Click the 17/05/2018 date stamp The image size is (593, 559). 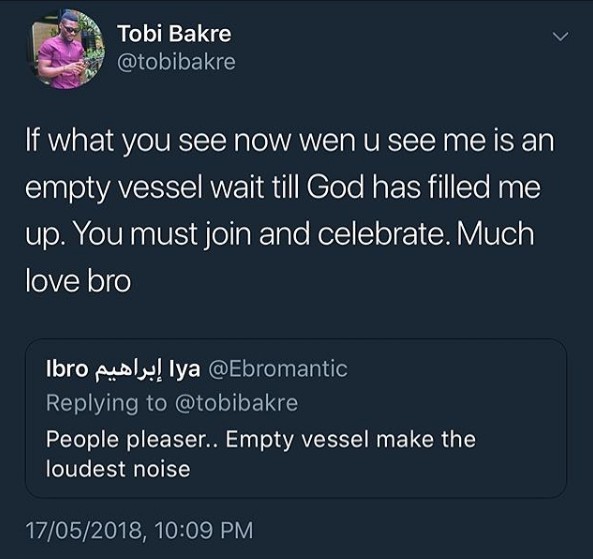coord(84,530)
